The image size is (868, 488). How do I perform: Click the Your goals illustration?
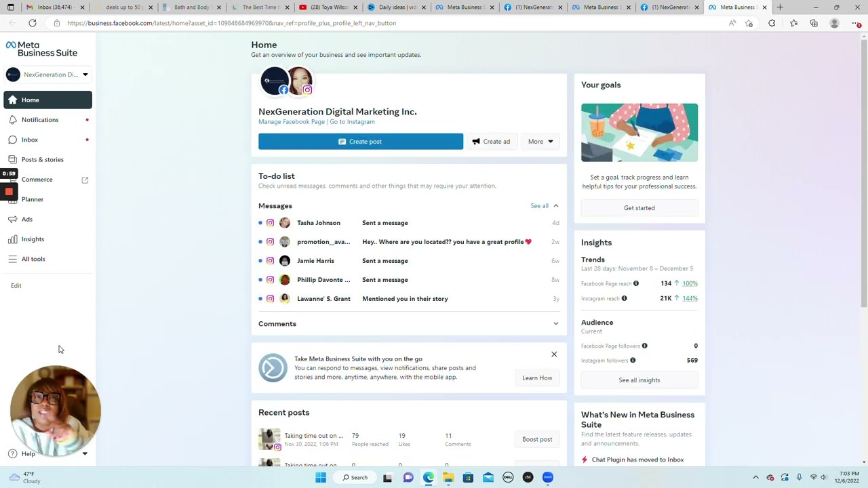coord(639,133)
